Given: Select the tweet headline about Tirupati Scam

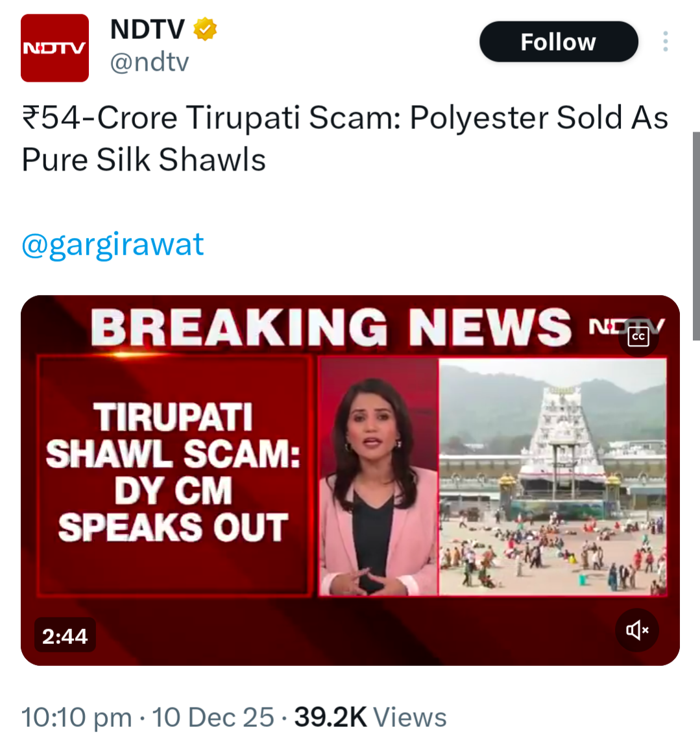Looking at the screenshot, I should click(345, 138).
